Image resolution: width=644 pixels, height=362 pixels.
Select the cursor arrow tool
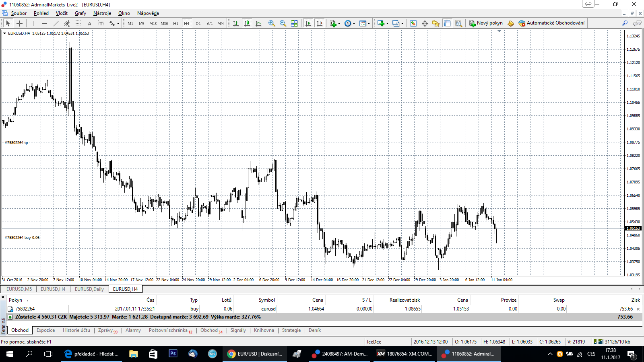(8, 23)
